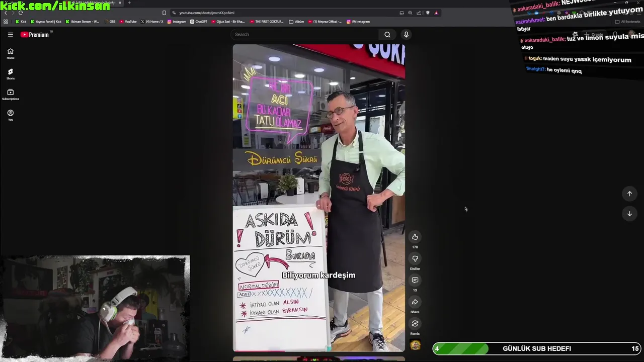View site information next to the URL
Screen dimensions: 644x362
click(174, 13)
